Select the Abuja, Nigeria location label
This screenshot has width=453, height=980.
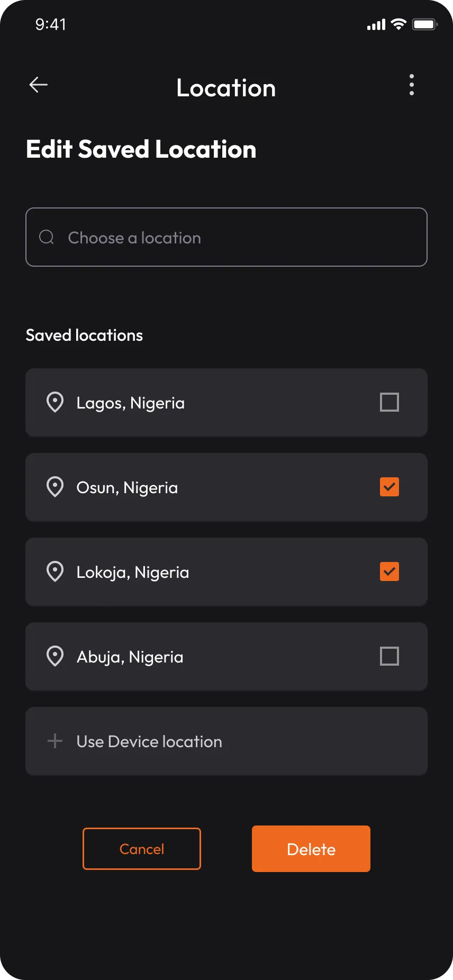coord(130,657)
